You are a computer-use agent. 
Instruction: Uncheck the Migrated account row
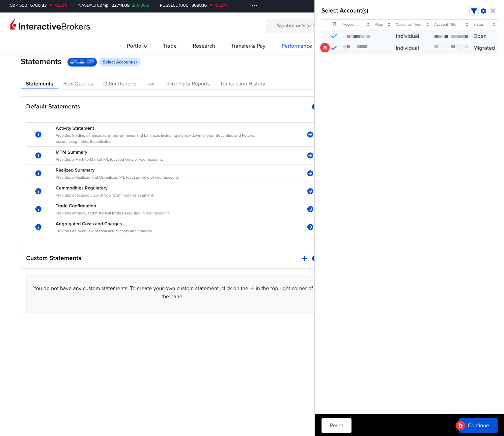[x=334, y=48]
